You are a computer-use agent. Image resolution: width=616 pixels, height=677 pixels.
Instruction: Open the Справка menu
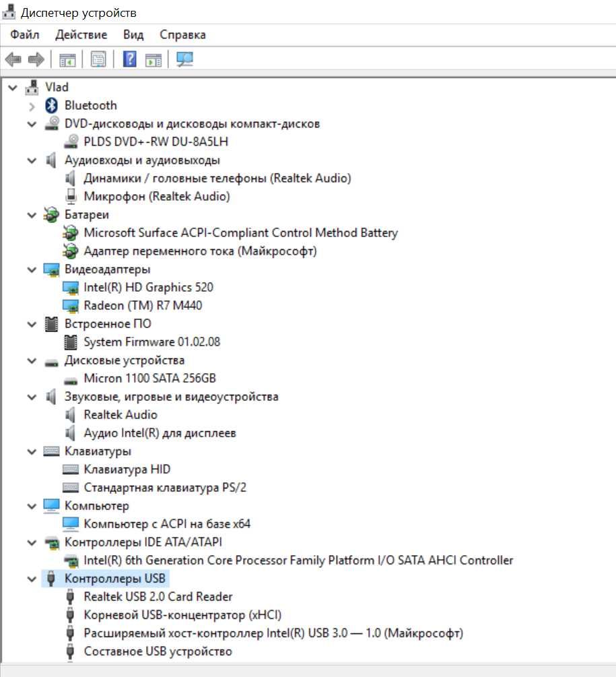click(x=182, y=34)
